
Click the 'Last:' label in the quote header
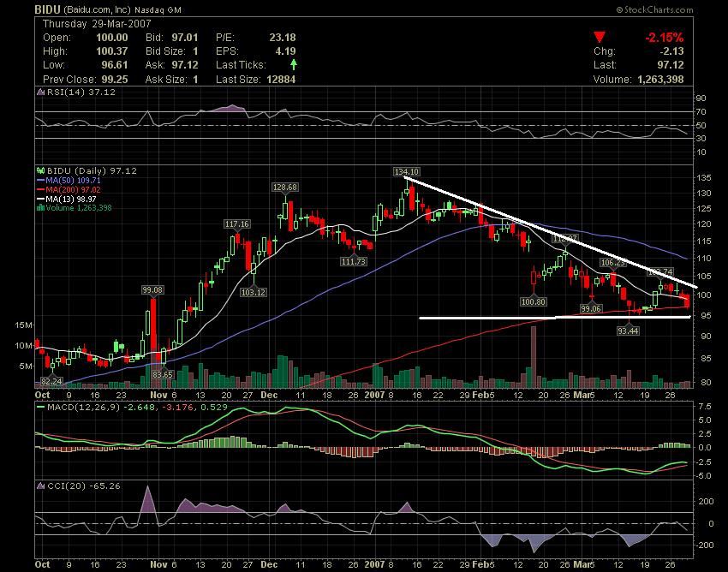point(605,64)
